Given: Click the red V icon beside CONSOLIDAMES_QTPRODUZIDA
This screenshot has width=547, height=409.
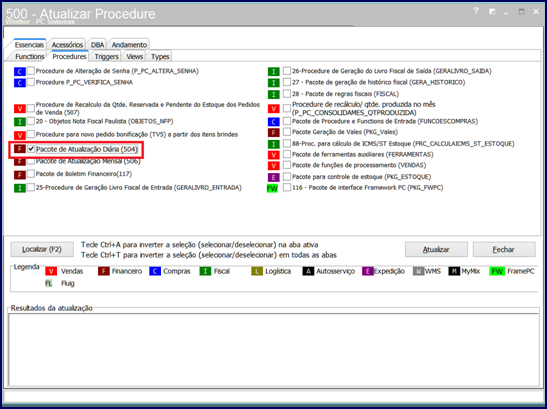Looking at the screenshot, I should 274,109.
